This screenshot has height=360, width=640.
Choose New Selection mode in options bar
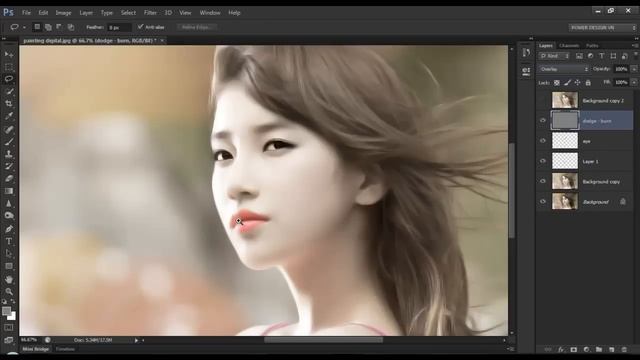(37, 27)
